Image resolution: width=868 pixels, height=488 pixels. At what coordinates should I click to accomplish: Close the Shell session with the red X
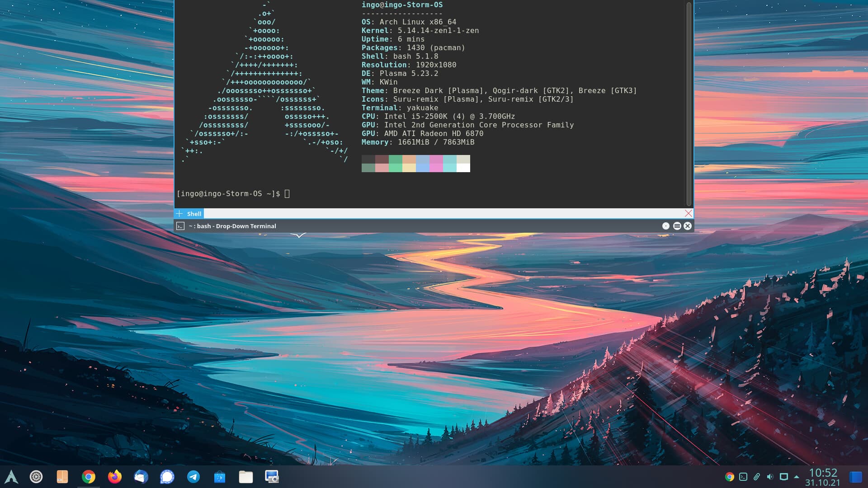point(688,213)
